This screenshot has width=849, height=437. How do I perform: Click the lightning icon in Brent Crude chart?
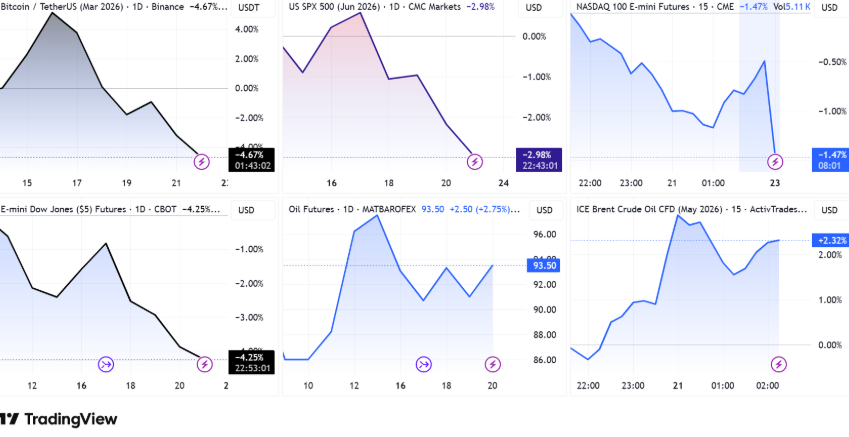[778, 364]
